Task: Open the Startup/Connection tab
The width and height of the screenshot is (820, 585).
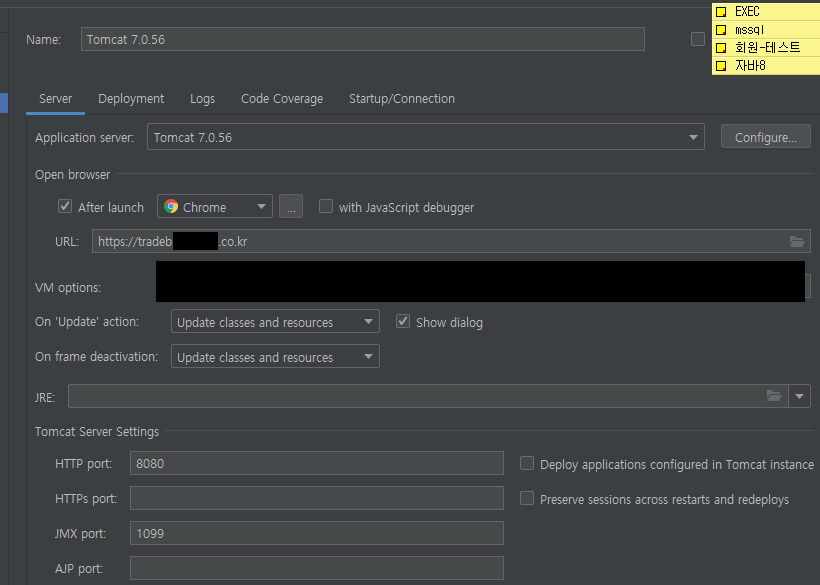Action: (402, 99)
